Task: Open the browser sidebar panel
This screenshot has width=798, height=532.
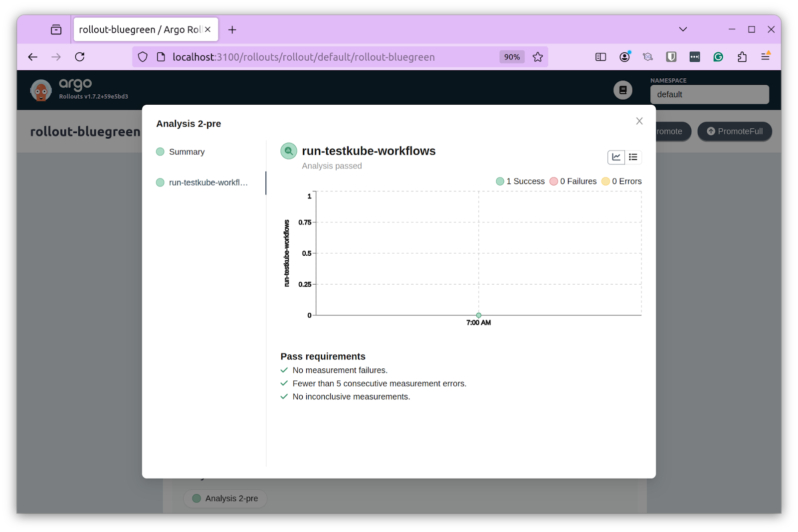Action: click(600, 57)
